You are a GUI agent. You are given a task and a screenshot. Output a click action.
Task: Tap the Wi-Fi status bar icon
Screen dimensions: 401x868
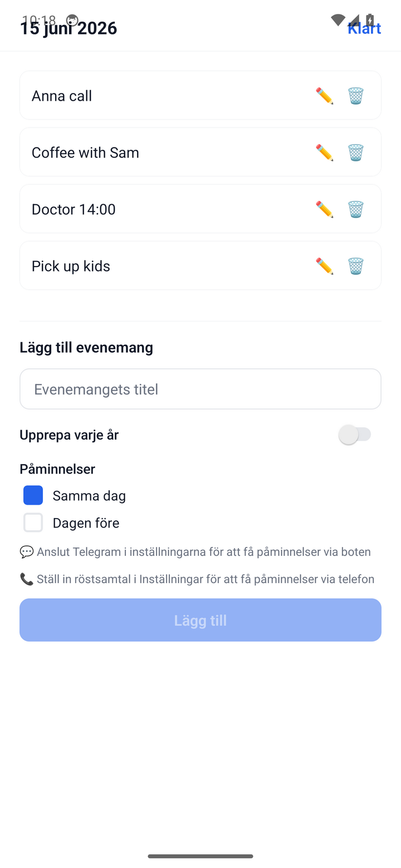coord(338,20)
